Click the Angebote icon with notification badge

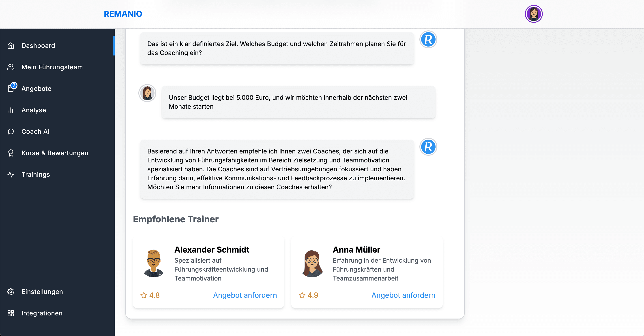click(11, 88)
